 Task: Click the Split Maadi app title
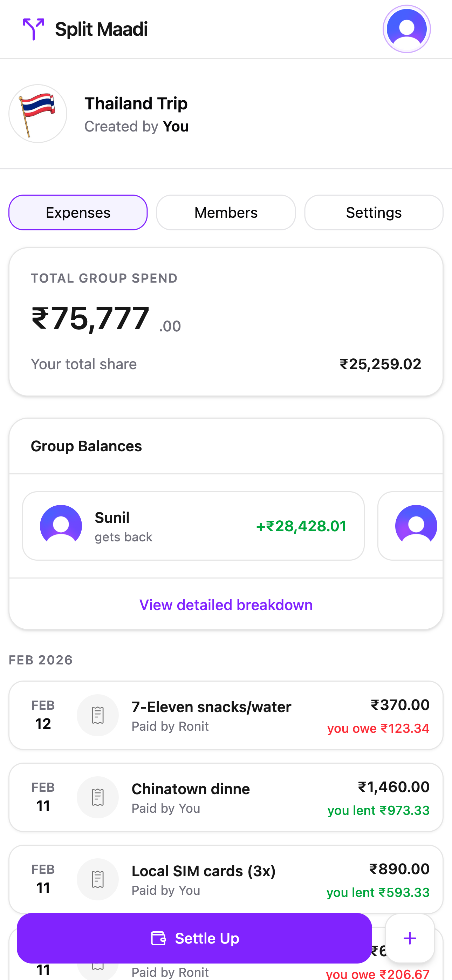pyautogui.click(x=101, y=29)
